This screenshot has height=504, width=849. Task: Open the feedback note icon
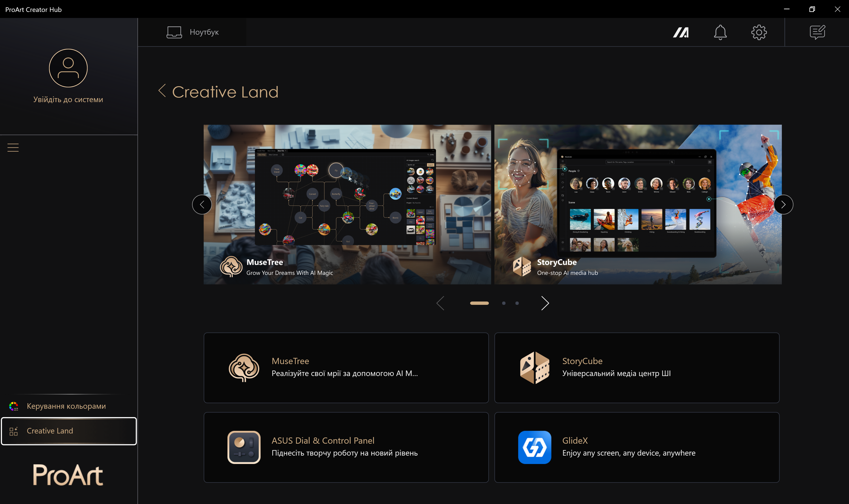coord(817,32)
